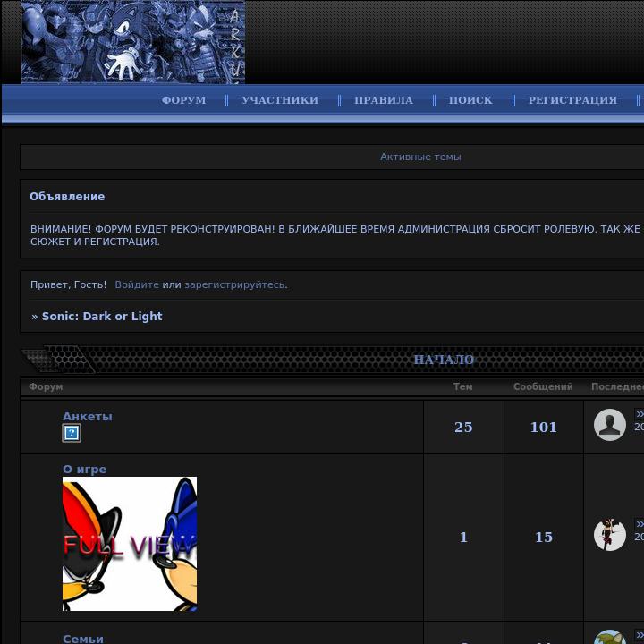Click the topic count 1 for О игре

pos(463,538)
